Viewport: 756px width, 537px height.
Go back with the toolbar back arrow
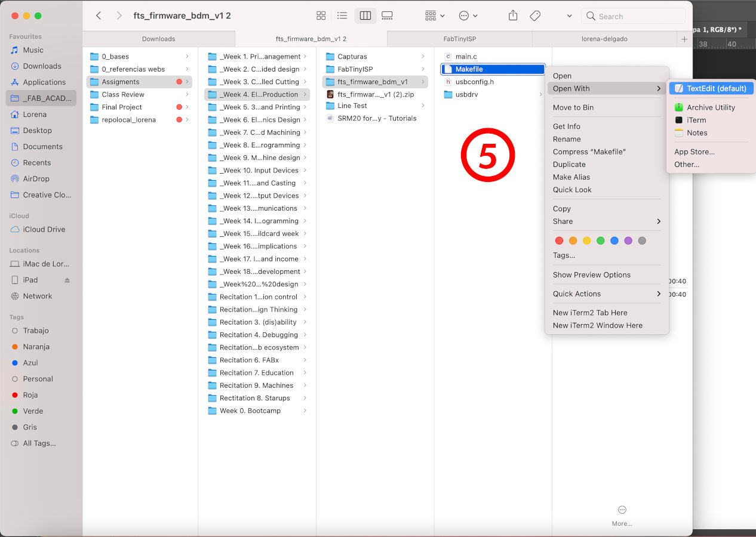[99, 16]
